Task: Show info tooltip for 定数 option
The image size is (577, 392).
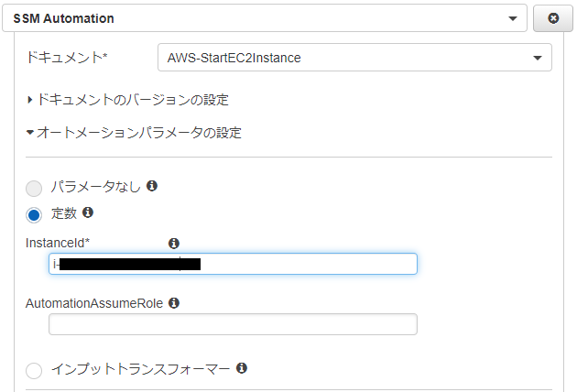Action: [x=88, y=212]
